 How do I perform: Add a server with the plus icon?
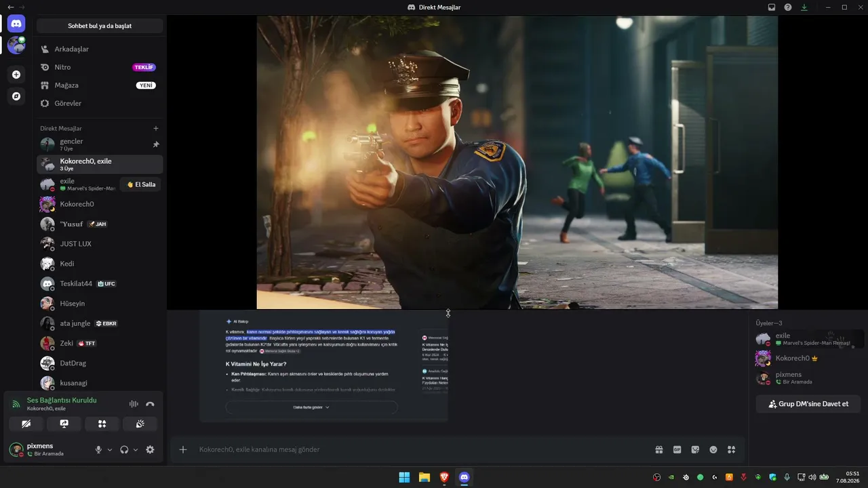[x=16, y=75]
